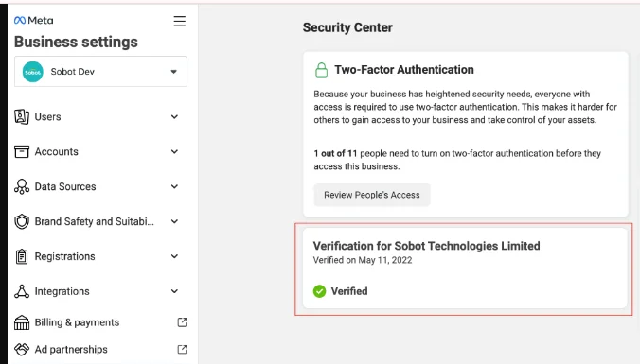640x364 pixels.
Task: Select Brand Safety and Suitability menu item
Action: 95,222
